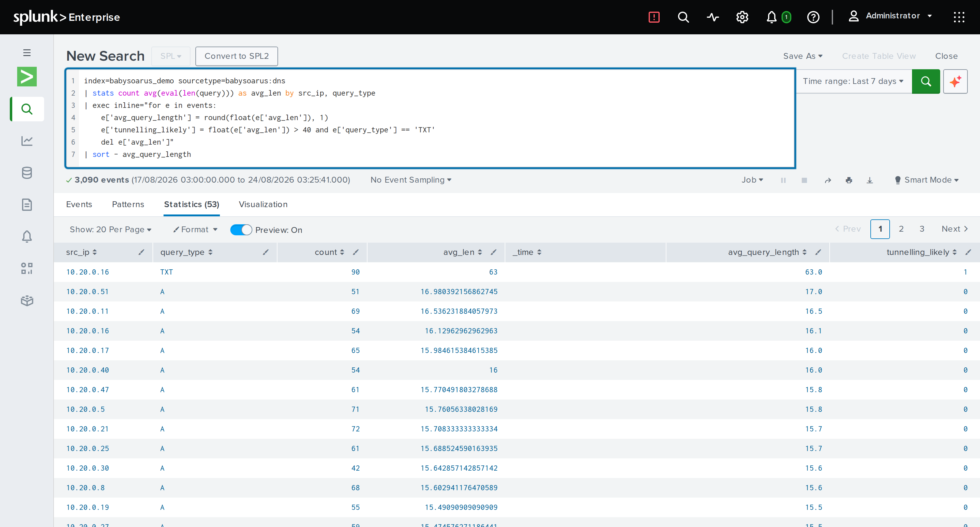Edit the count column pencil icon
This screenshot has height=527, width=980.
pyautogui.click(x=356, y=252)
